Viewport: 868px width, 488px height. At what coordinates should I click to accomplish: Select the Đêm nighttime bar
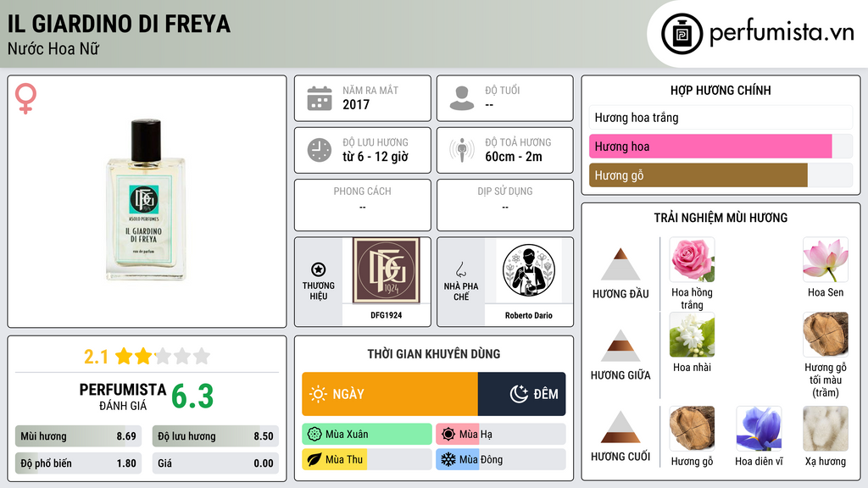click(x=521, y=394)
